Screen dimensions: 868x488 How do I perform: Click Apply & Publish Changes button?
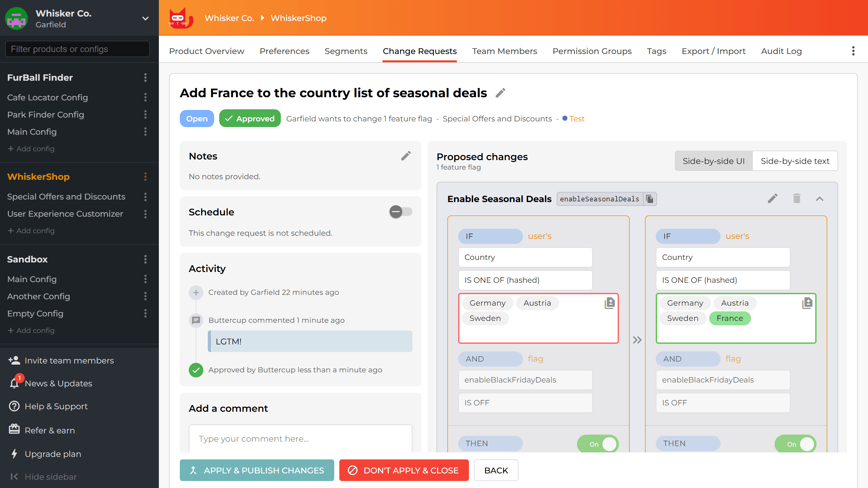(x=257, y=470)
